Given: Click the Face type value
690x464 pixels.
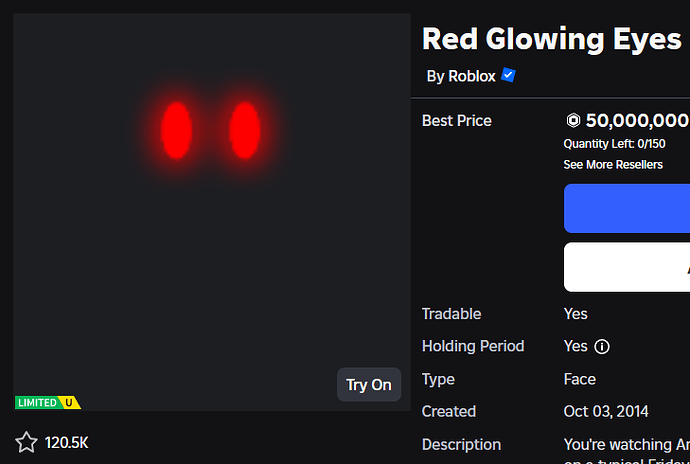Looking at the screenshot, I should click(x=580, y=379).
